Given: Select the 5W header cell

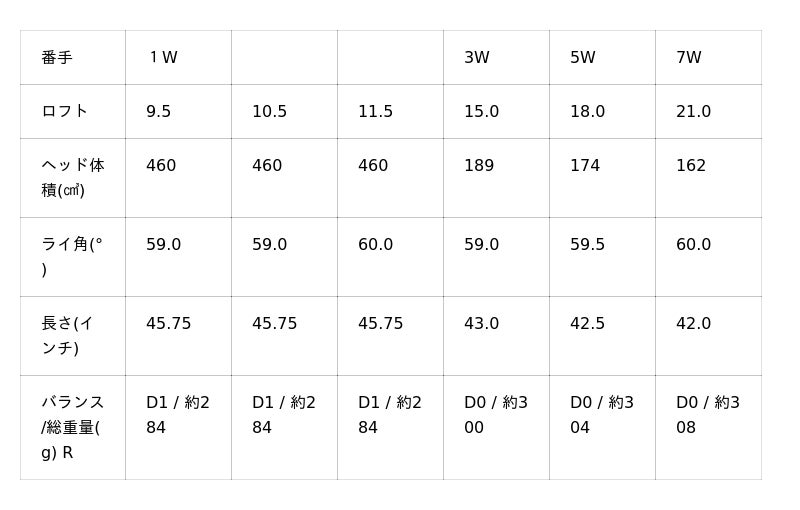Looking at the screenshot, I should (583, 58).
